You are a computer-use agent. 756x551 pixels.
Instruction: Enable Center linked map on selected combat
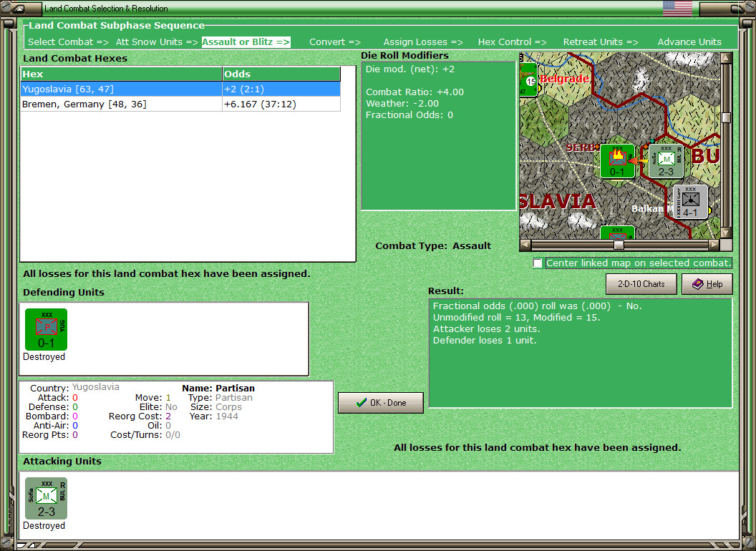(x=538, y=263)
